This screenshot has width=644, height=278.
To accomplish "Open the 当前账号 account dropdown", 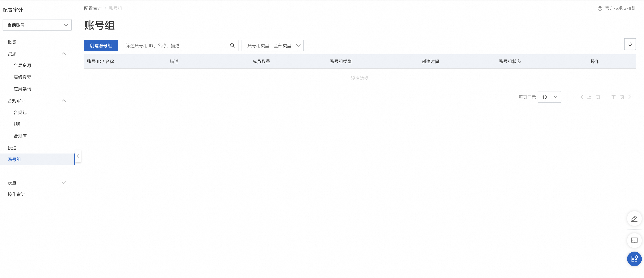I will 37,25.
